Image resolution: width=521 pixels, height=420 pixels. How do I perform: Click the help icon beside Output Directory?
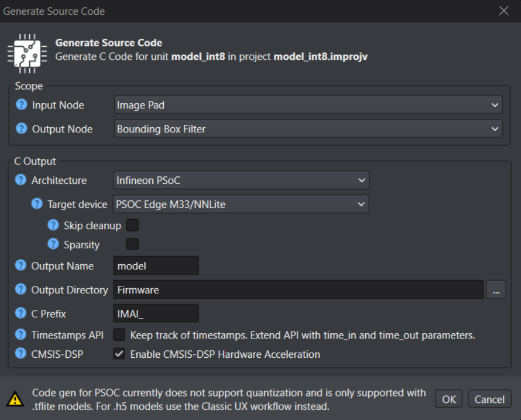(21, 290)
